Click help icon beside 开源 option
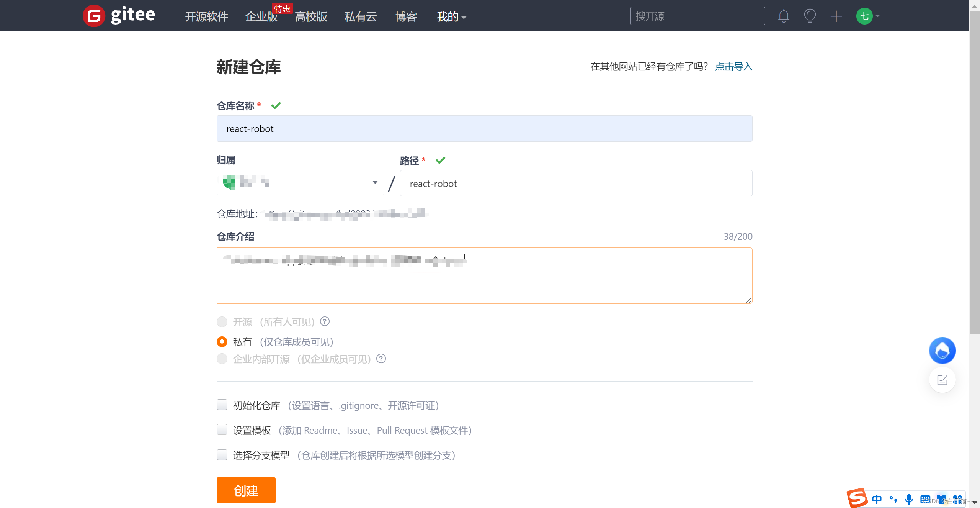The width and height of the screenshot is (980, 508). [x=325, y=321]
